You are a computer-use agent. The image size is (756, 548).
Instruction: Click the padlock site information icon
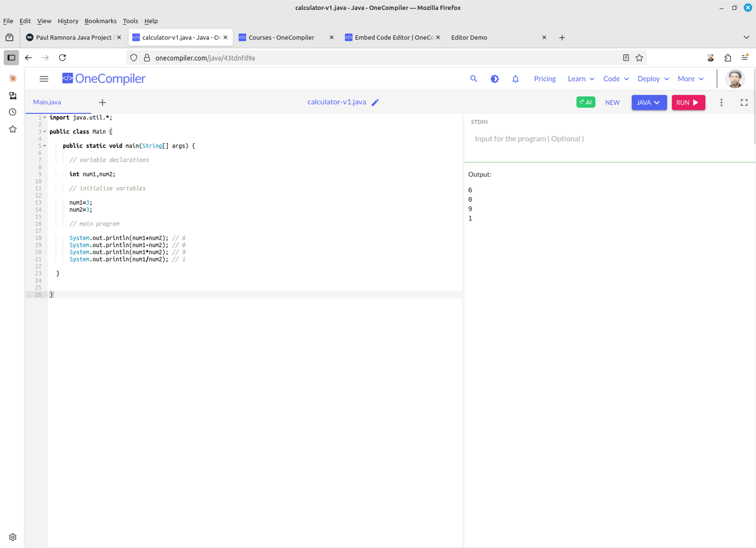(147, 58)
